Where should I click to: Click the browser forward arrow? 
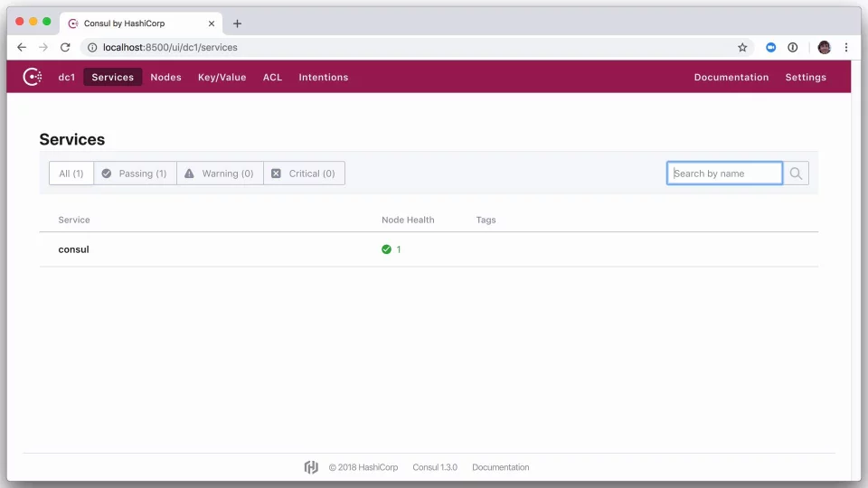click(43, 47)
